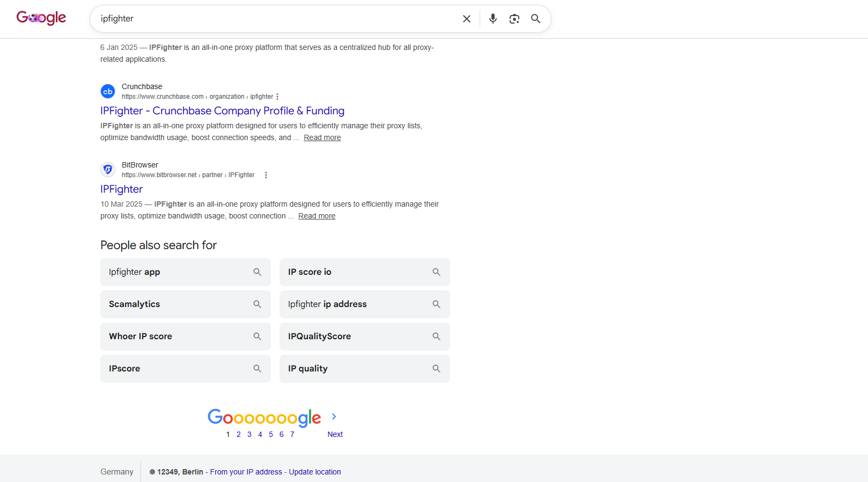Viewport: 868px width, 482px height.
Task: Click the Next page link
Action: (335, 434)
